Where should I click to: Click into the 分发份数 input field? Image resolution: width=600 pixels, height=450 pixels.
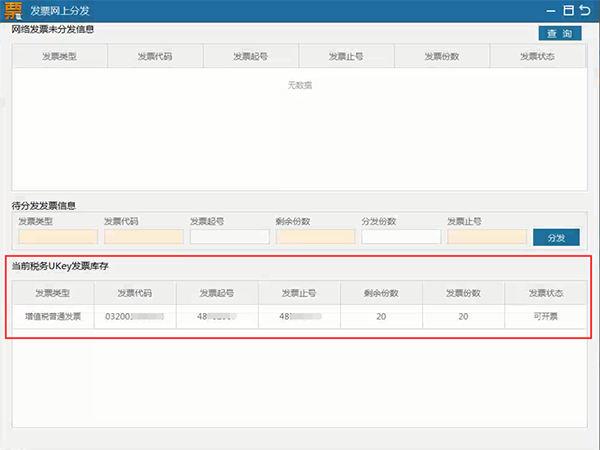click(401, 237)
